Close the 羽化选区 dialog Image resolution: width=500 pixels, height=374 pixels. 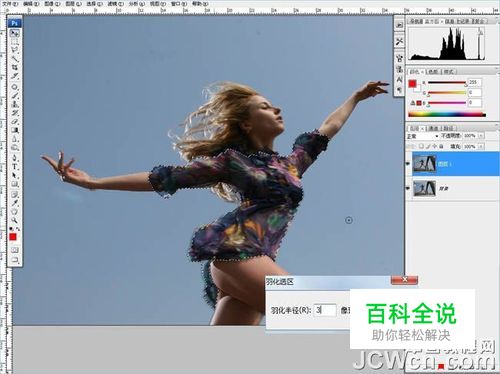pyautogui.click(x=404, y=280)
